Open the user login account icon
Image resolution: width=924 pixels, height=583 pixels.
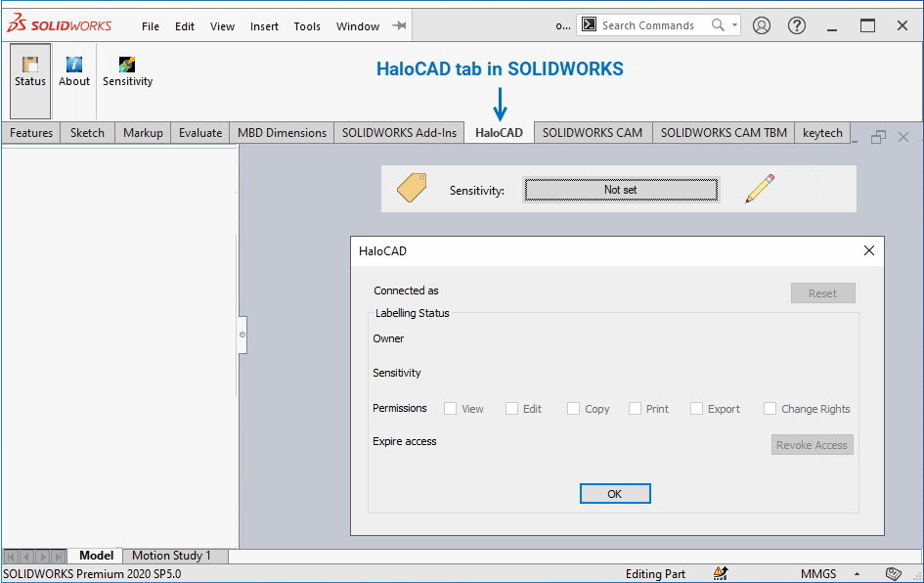pyautogui.click(x=762, y=25)
